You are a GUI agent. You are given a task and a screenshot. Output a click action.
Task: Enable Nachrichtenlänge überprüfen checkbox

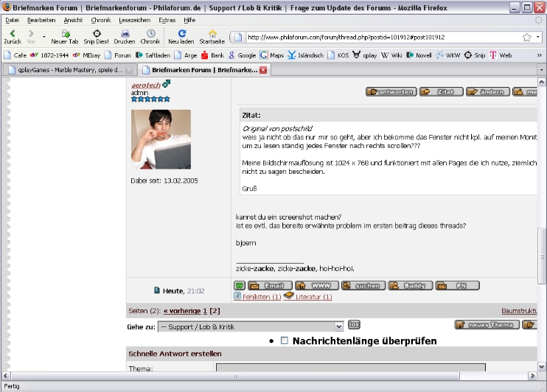(x=285, y=341)
